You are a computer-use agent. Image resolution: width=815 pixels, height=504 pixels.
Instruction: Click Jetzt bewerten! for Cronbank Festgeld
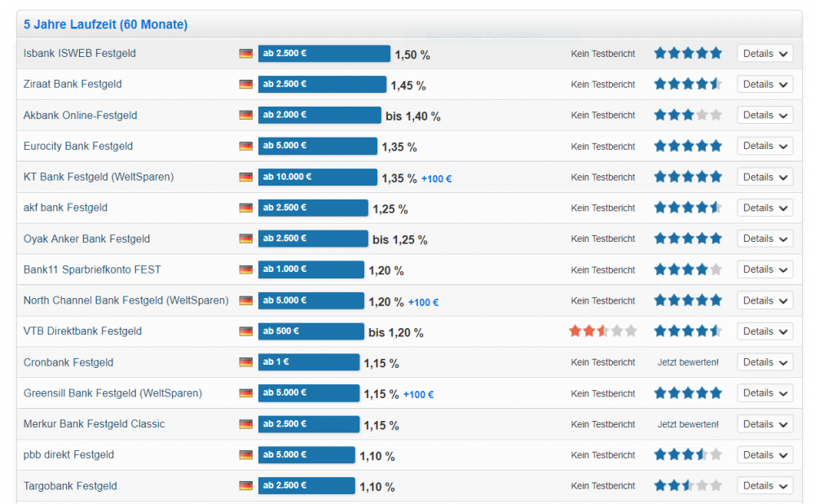tap(688, 362)
